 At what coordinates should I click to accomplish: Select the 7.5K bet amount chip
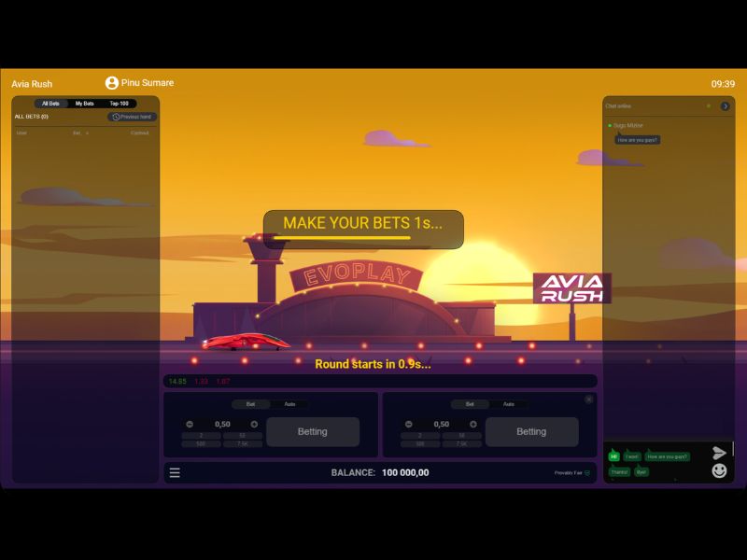[x=242, y=442]
